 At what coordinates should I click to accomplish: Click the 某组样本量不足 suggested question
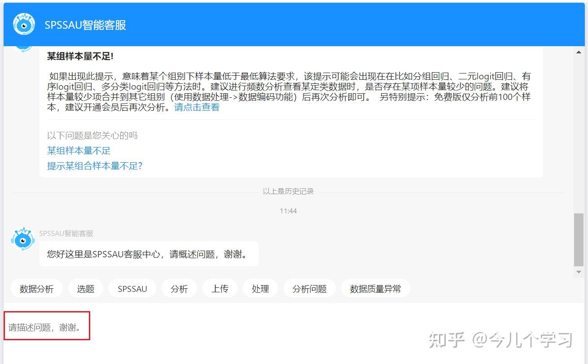pyautogui.click(x=78, y=151)
